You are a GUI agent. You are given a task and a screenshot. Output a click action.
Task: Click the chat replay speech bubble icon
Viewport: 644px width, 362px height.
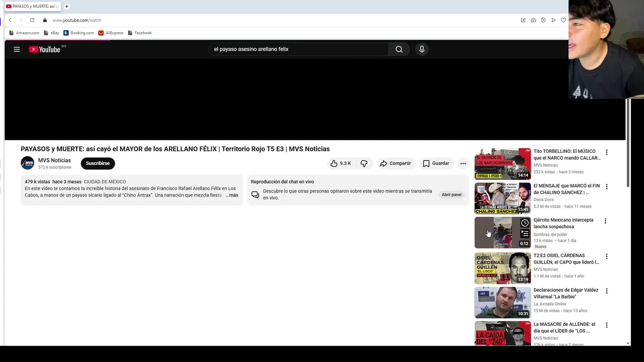(255, 195)
